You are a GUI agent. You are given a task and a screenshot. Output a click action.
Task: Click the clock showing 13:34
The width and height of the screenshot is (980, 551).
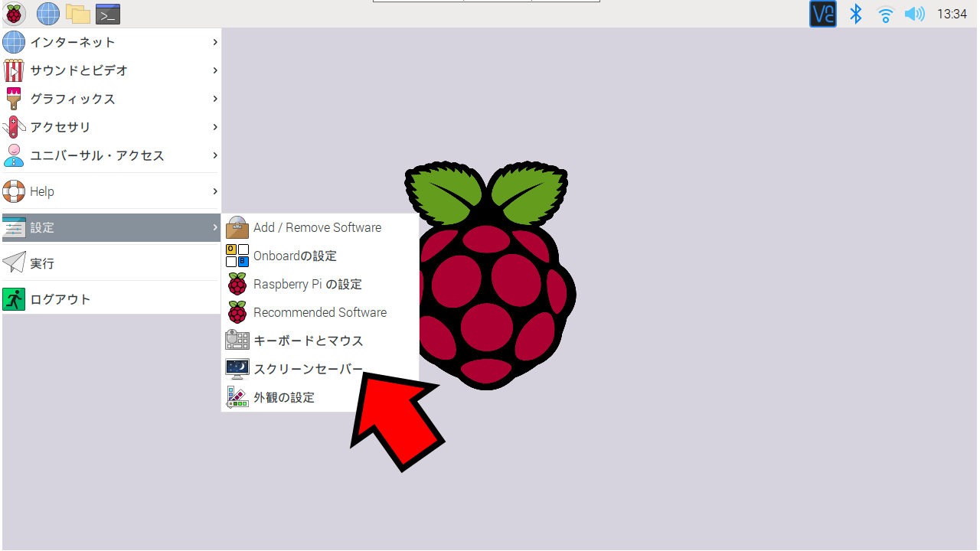pos(952,14)
